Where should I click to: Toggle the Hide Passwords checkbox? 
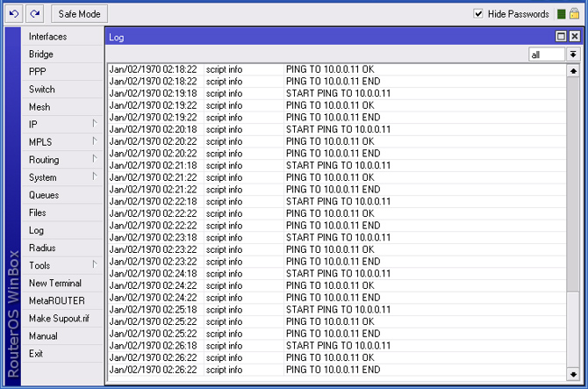click(x=478, y=14)
